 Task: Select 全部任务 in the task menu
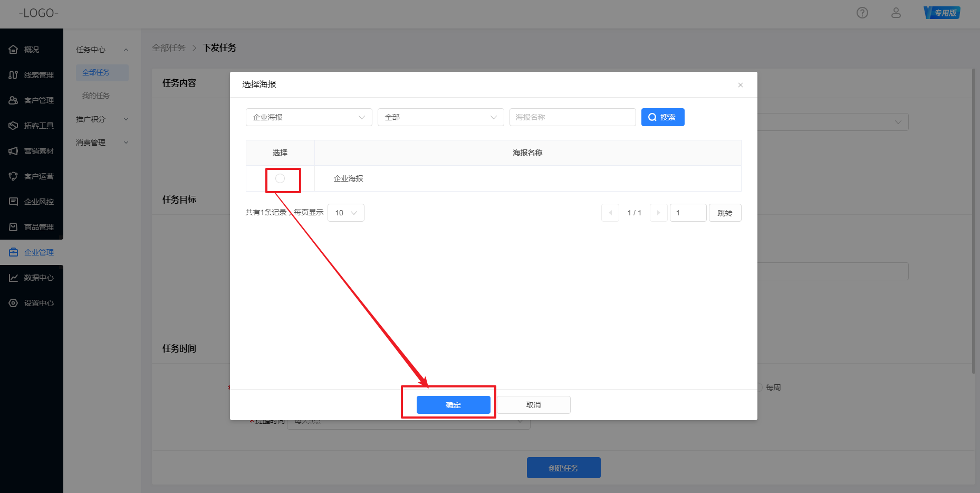tap(96, 72)
